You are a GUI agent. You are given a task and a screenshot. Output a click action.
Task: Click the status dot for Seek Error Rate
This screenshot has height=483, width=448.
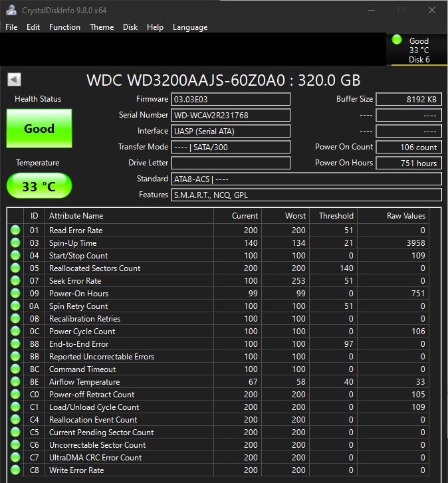pos(15,280)
